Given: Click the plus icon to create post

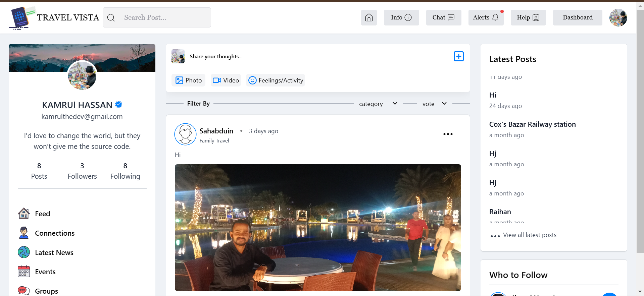Looking at the screenshot, I should [x=458, y=56].
